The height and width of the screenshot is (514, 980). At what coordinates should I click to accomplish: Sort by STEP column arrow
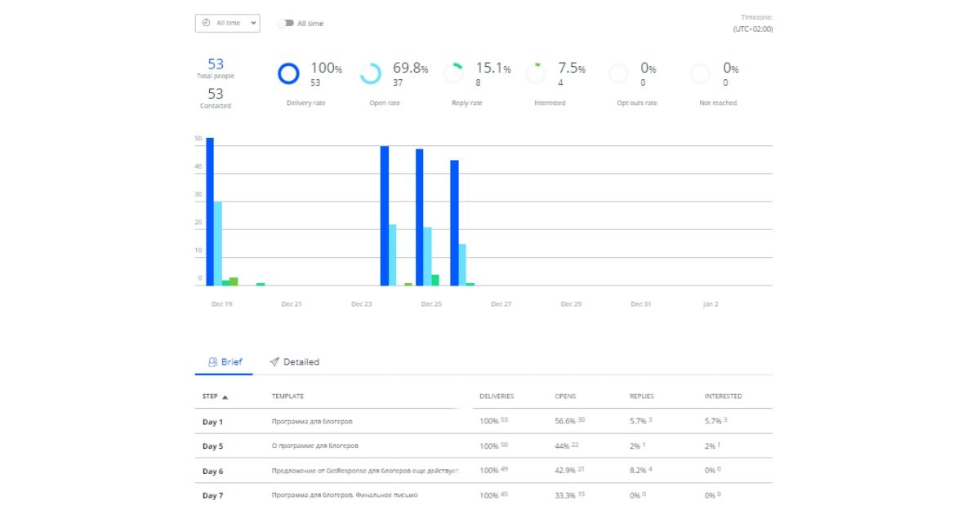(x=225, y=397)
